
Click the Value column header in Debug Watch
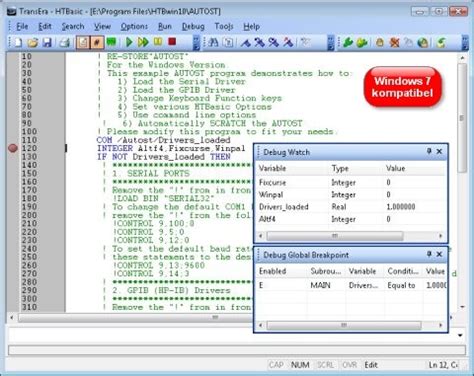tap(414, 168)
